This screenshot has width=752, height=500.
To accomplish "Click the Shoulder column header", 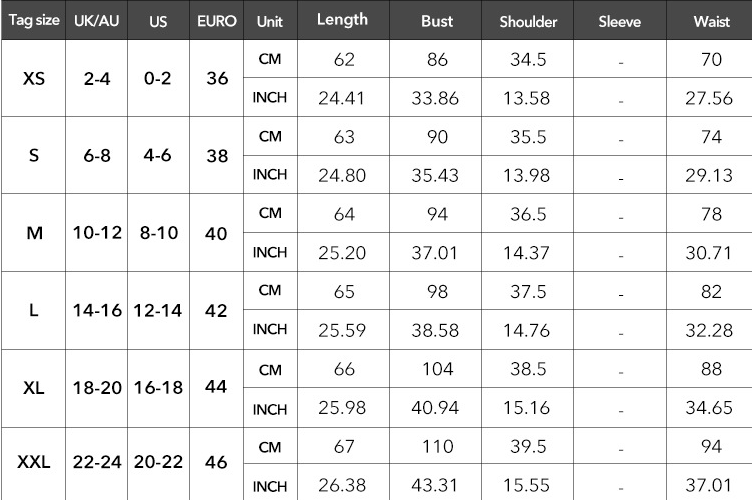I will tap(527, 21).
